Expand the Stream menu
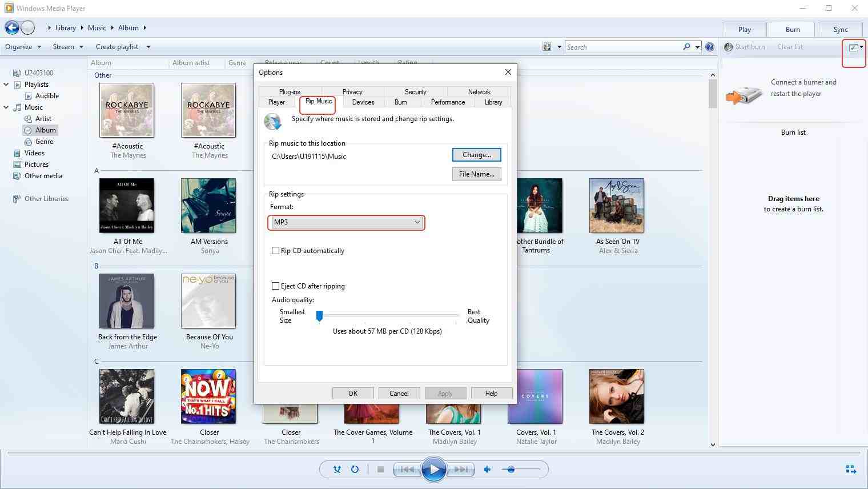This screenshot has width=868, height=489. pyautogui.click(x=68, y=47)
